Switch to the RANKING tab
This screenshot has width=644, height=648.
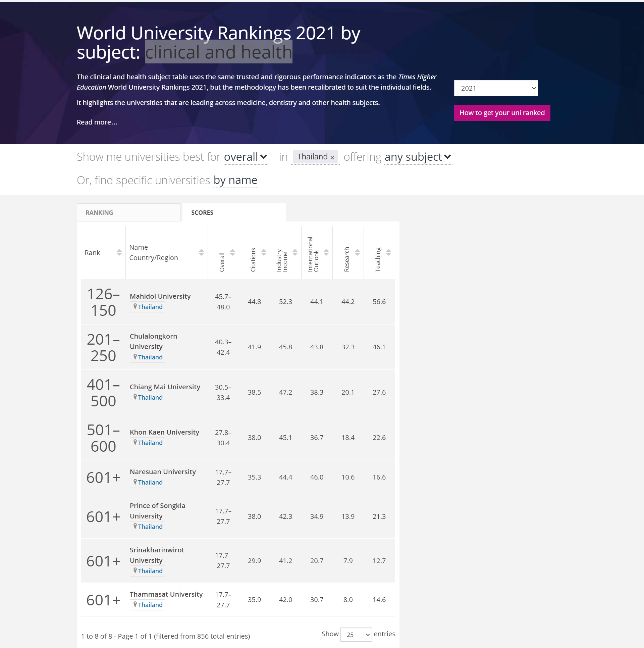tap(128, 212)
